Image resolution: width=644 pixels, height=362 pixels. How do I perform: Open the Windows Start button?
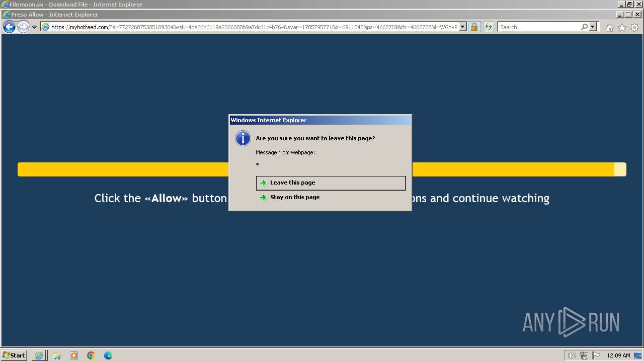click(x=14, y=355)
